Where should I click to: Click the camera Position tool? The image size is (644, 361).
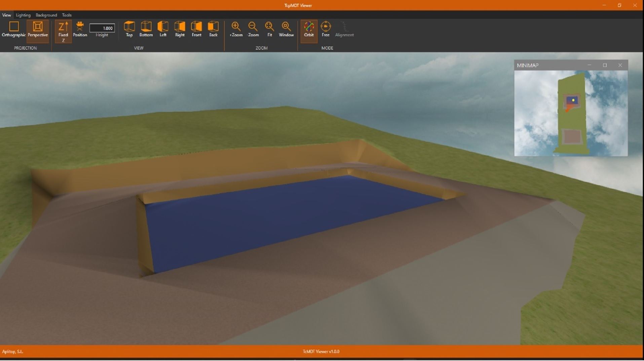[x=80, y=29]
